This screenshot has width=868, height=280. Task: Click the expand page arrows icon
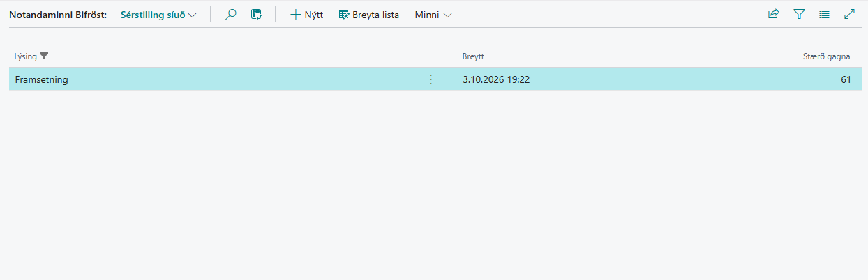coord(849,14)
